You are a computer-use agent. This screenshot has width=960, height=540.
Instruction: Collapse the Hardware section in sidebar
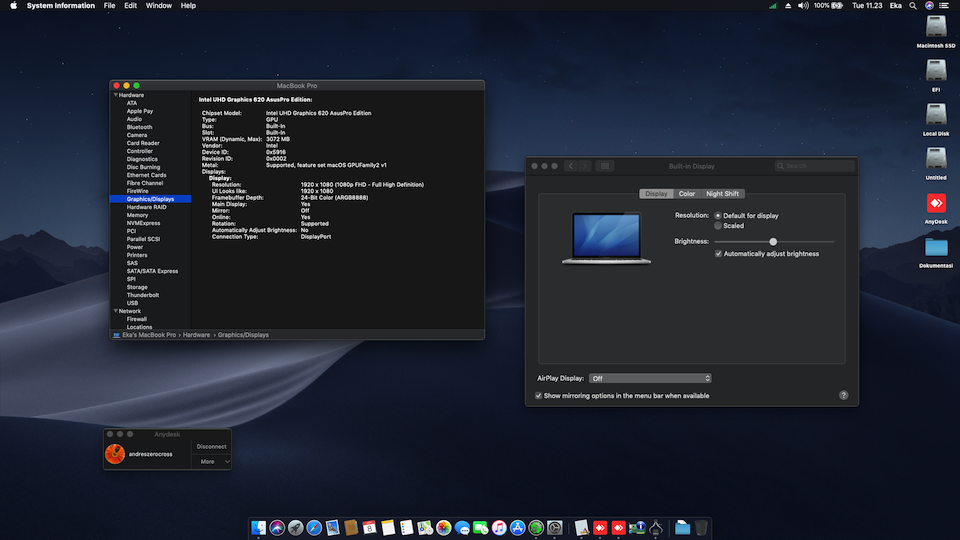[115, 95]
